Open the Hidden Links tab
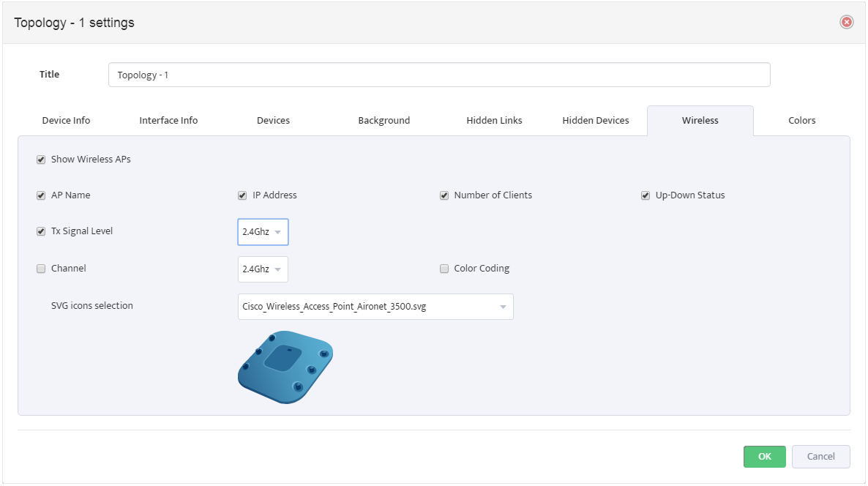Viewport: 868px width, 486px height. click(494, 120)
